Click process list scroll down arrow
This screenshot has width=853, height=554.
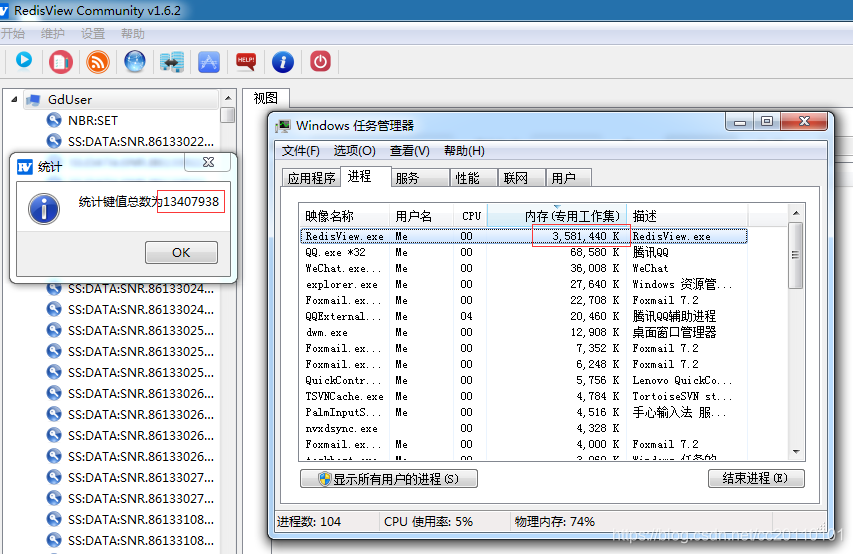click(796, 452)
